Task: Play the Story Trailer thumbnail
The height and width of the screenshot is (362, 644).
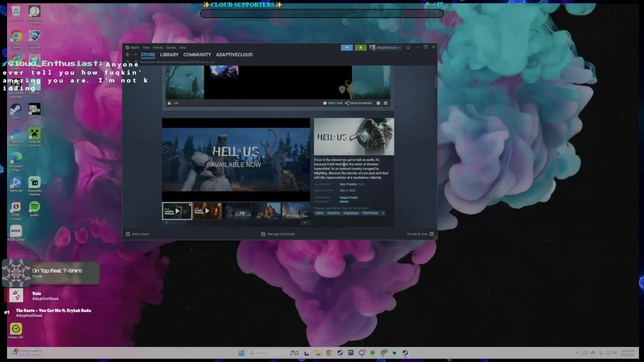Action: point(207,211)
